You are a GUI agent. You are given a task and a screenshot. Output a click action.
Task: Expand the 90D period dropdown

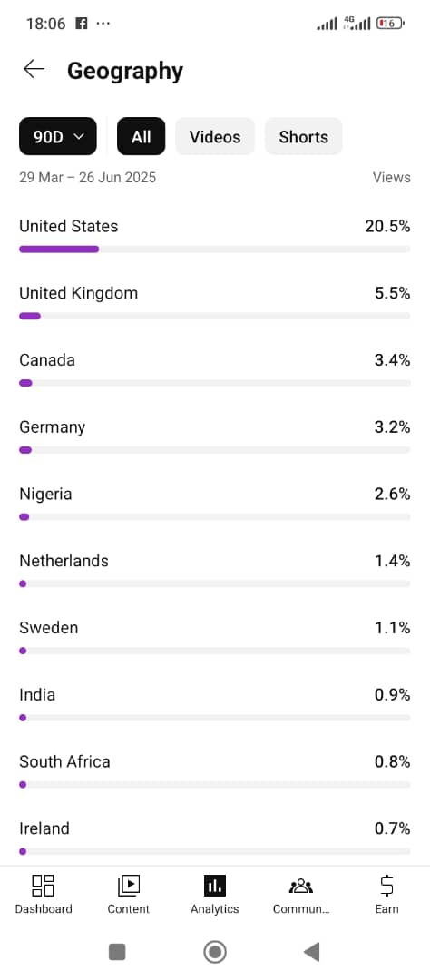pyautogui.click(x=58, y=136)
